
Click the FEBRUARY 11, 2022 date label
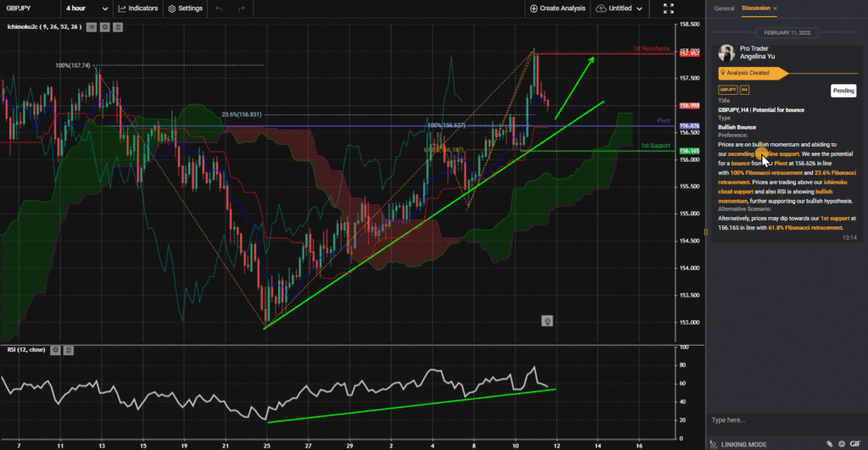787,33
